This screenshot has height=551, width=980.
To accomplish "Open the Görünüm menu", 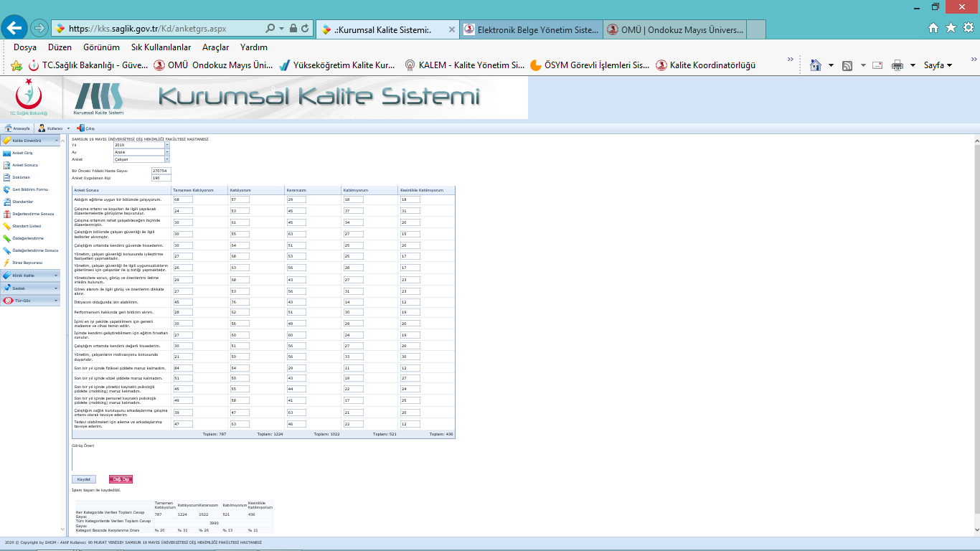I will pos(101,47).
